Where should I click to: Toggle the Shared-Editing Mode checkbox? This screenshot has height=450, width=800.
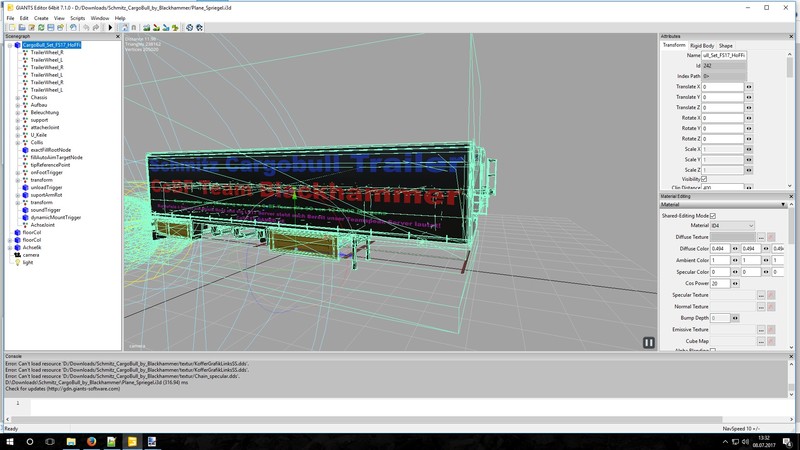pyautogui.click(x=712, y=215)
